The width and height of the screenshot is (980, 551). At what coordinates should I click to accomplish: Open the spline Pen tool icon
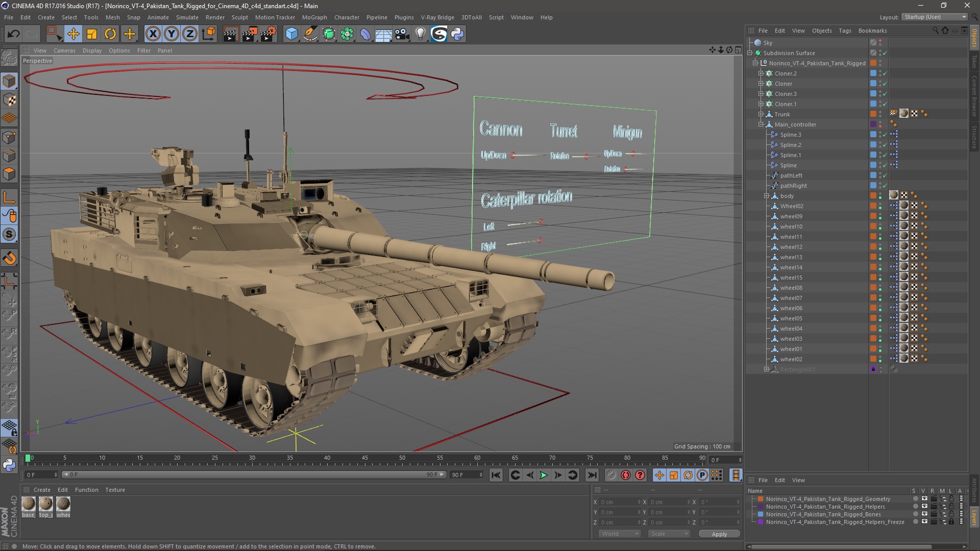310,34
